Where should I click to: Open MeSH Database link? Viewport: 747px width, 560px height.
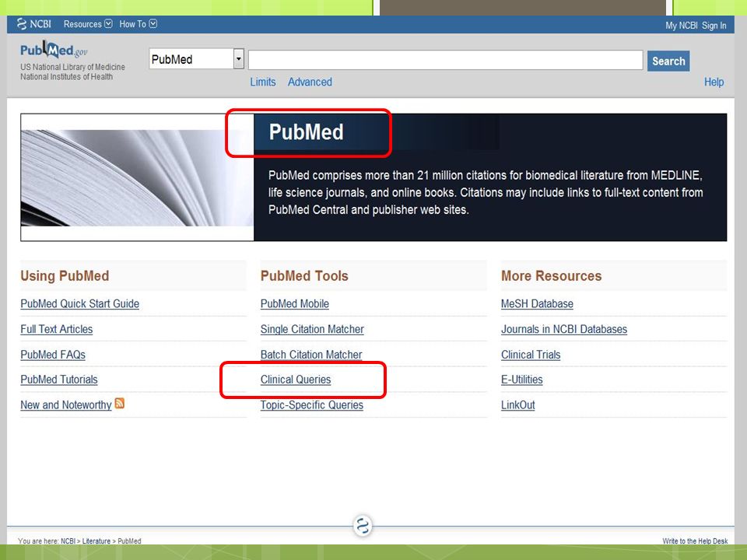pyautogui.click(x=538, y=304)
